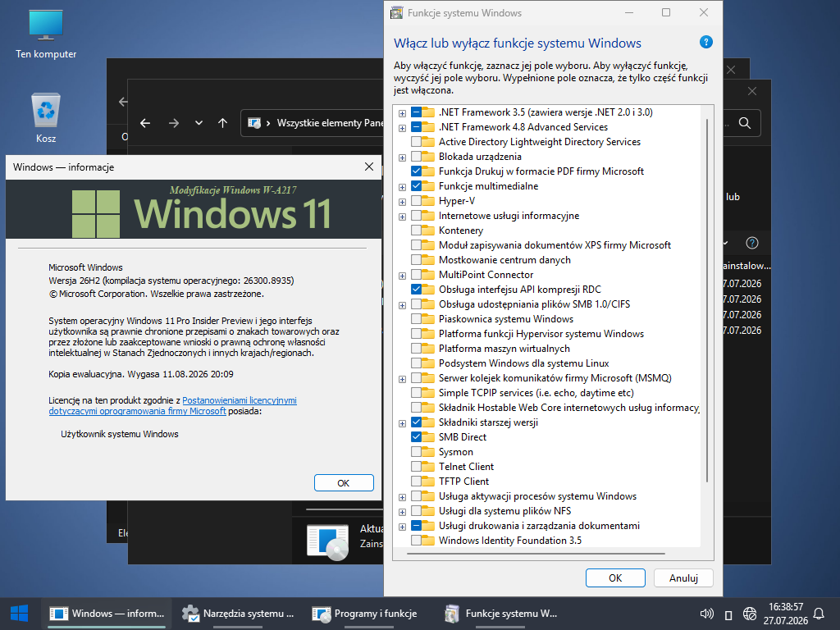
Task: Open Ten komputer desktop icon
Action: click(46, 34)
